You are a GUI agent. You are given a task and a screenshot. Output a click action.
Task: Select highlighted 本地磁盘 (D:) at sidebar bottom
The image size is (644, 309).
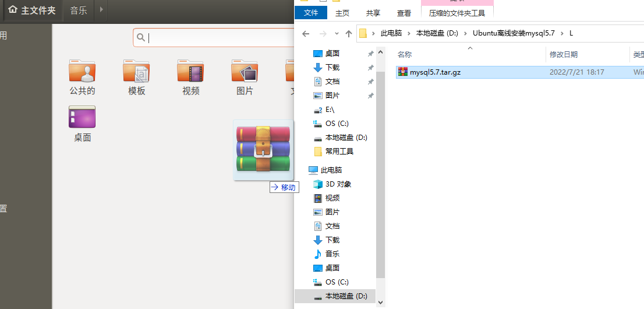335,296
